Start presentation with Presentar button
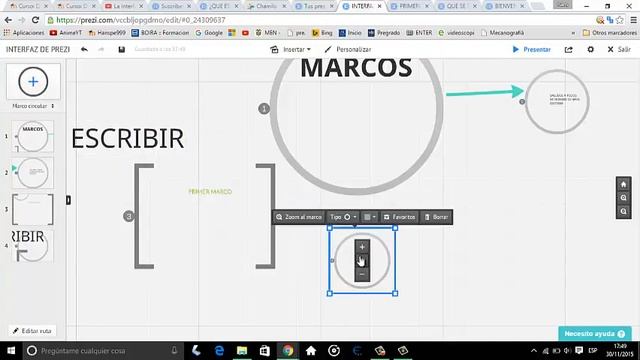640x360 pixels. point(532,49)
